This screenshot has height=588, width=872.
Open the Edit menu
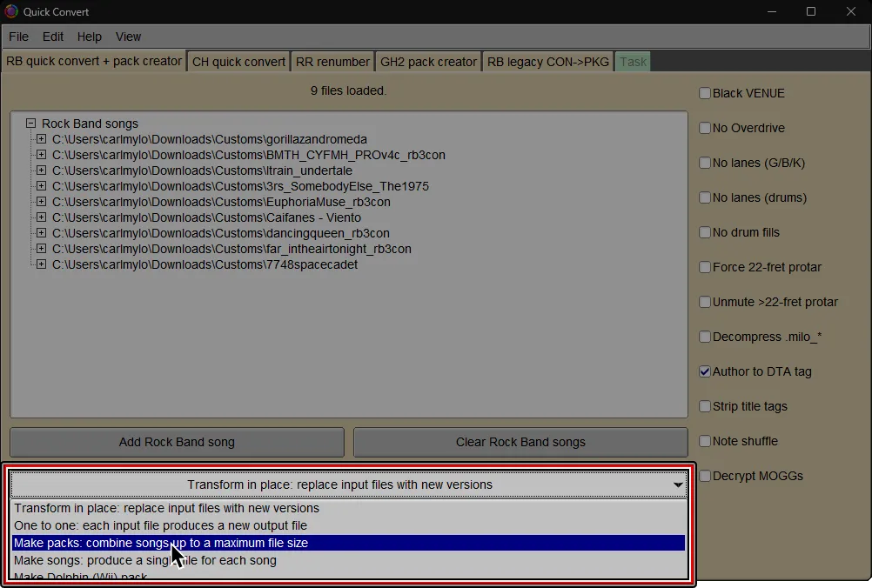point(53,37)
